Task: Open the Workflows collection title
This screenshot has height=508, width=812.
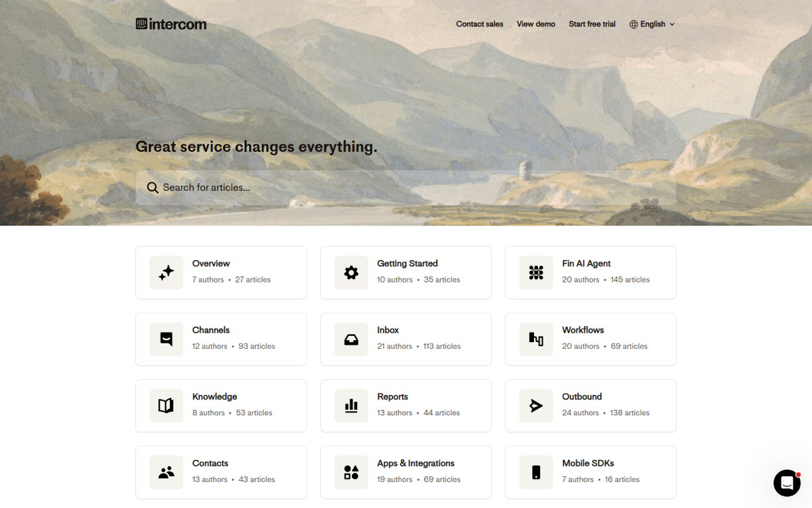Action: 583,330
